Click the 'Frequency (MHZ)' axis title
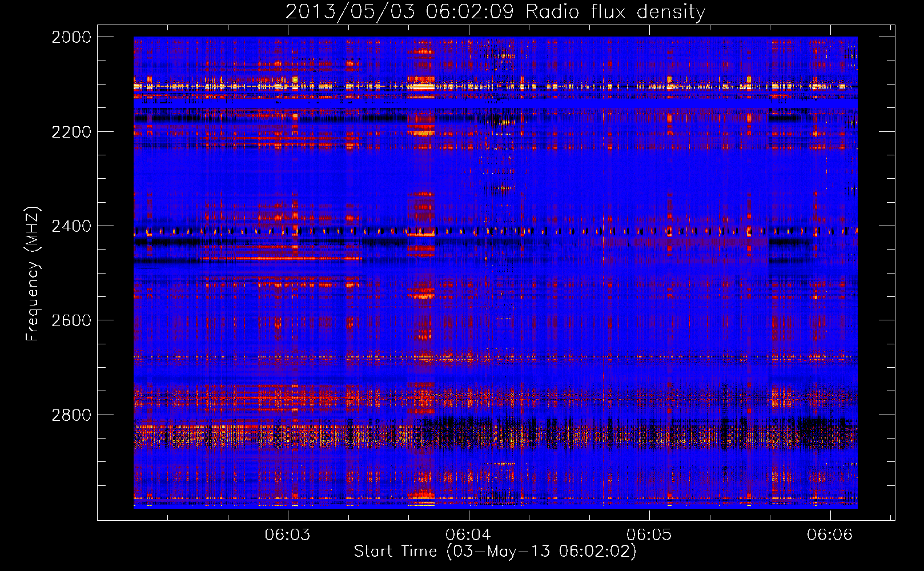The width and height of the screenshot is (924, 571). [33, 274]
